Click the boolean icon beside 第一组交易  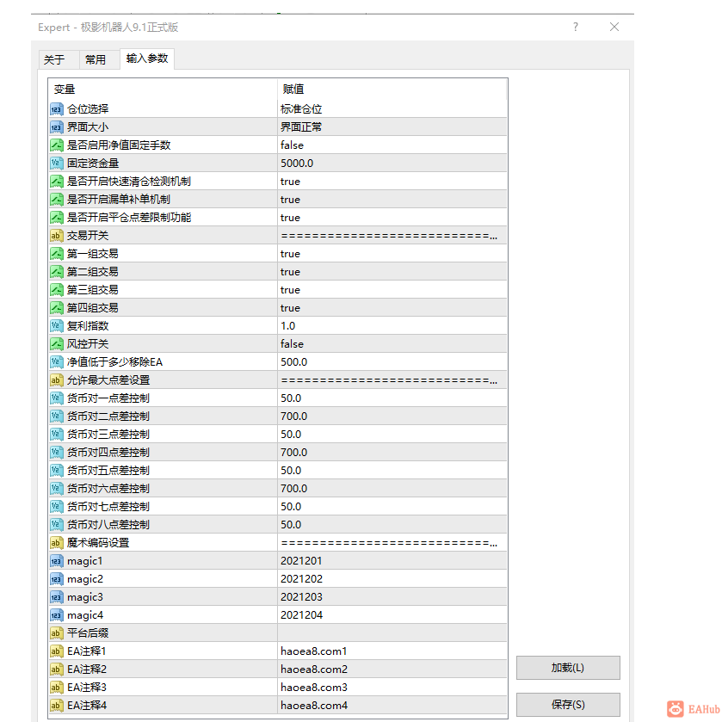point(56,254)
